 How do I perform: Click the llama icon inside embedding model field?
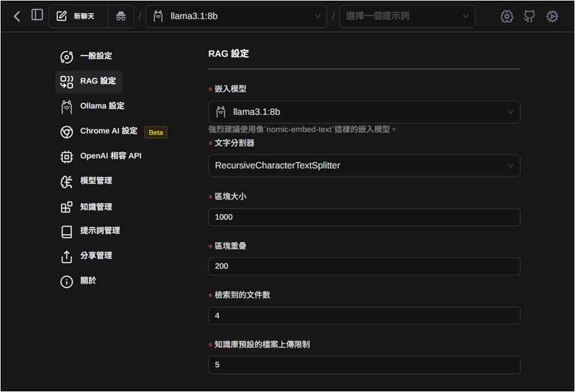coord(221,112)
